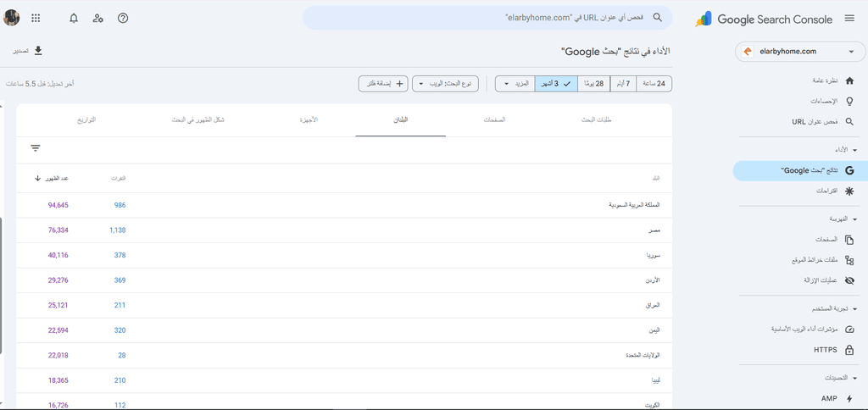868x410 pixels.
Task: Open the notifications bell
Action: 74,19
